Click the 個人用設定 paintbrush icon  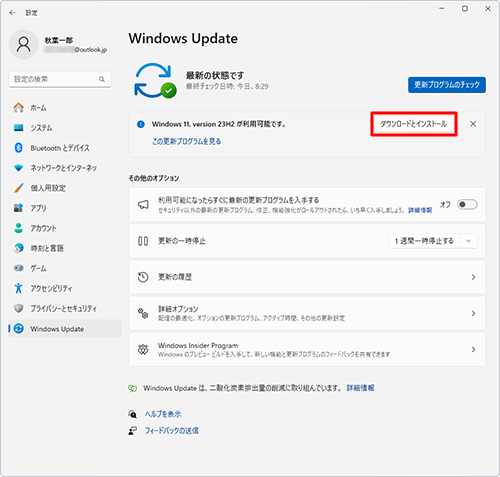19,188
